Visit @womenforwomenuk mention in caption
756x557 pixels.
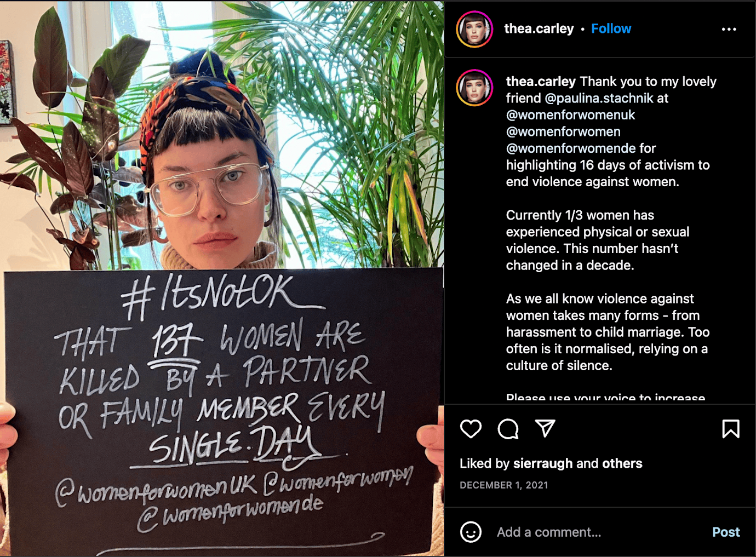[x=570, y=115]
